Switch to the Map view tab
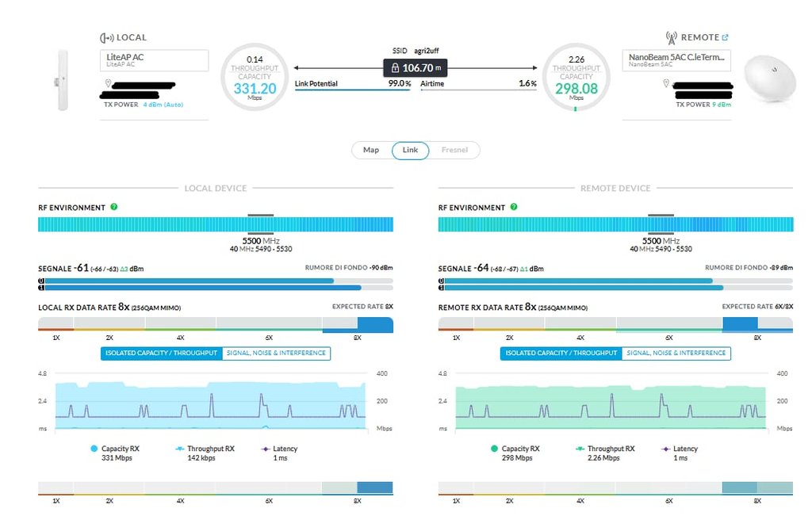 [x=371, y=150]
